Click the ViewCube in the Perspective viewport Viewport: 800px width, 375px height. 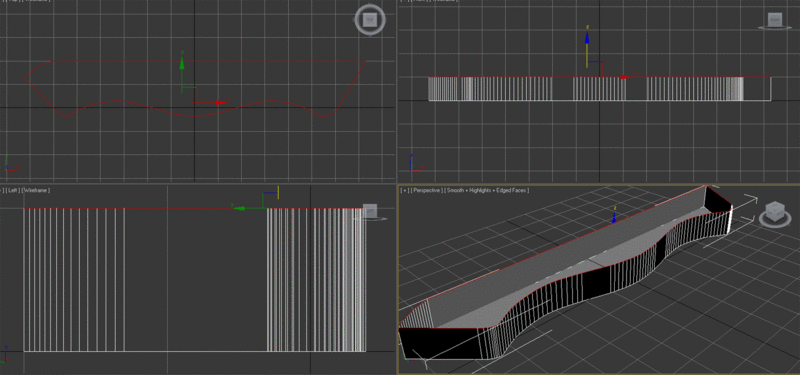(775, 210)
